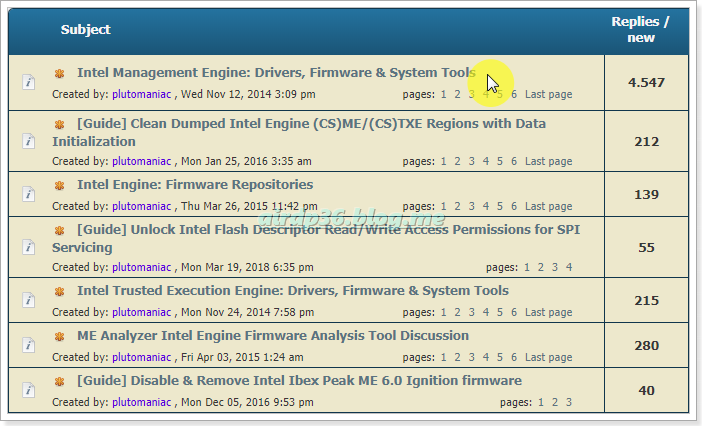This screenshot has width=702, height=426.
Task: Go to page 1 of ME Analyzer thread
Action: click(x=443, y=357)
